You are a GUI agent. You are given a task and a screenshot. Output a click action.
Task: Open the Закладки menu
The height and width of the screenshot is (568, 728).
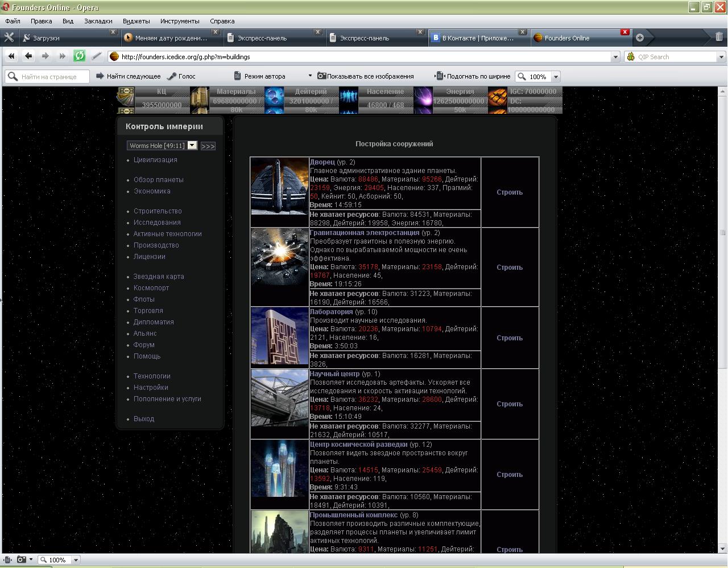coord(98,21)
